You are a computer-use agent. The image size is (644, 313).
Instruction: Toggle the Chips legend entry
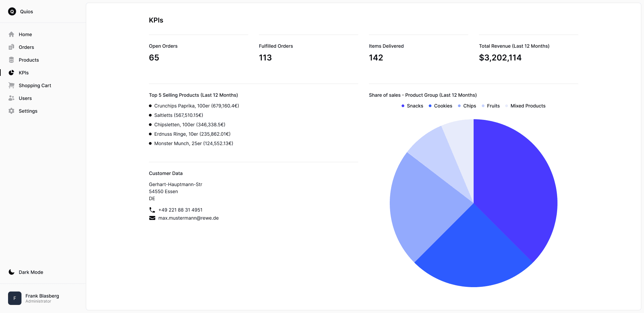tap(467, 106)
